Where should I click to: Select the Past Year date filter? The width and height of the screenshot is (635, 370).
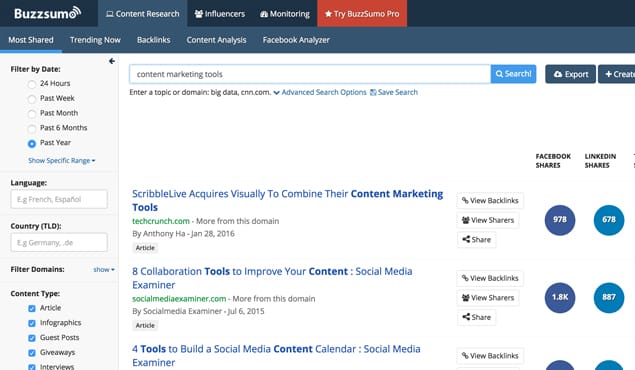(32, 143)
